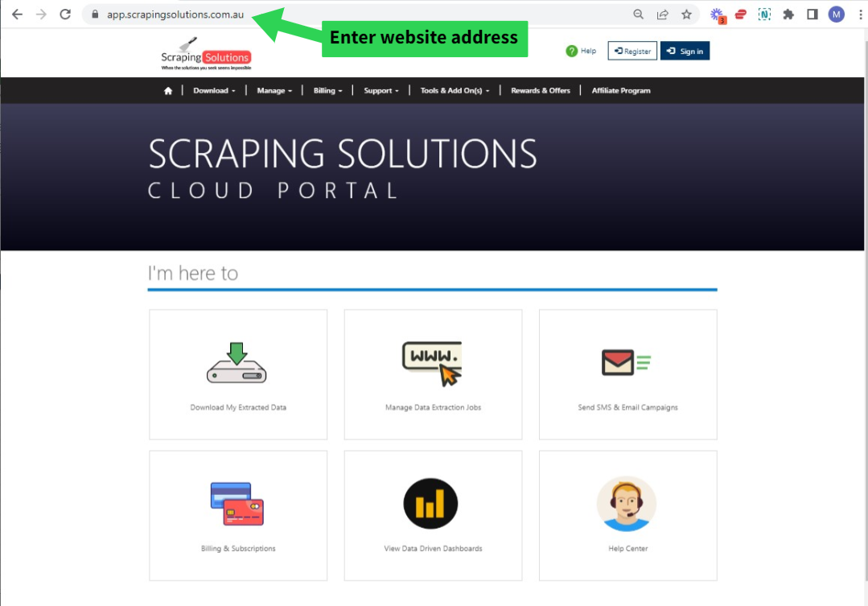868x606 pixels.
Task: Click the bar chart dashboards icon
Action: point(430,504)
